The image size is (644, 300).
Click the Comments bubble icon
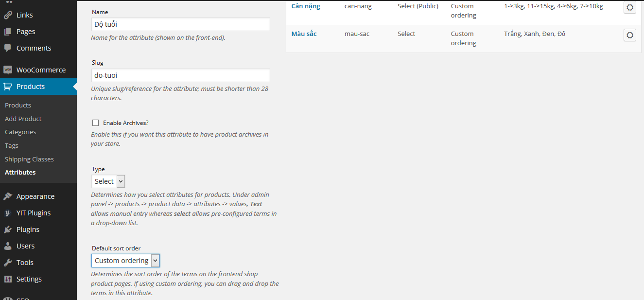click(x=8, y=48)
